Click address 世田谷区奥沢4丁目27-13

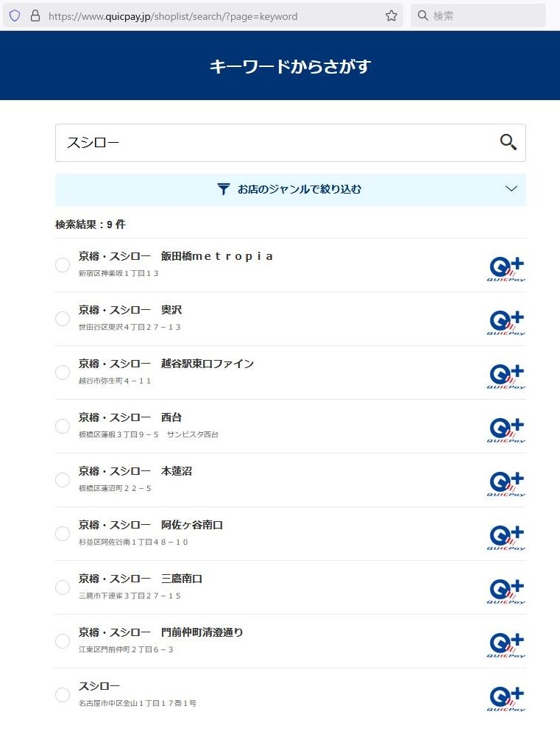(130, 327)
